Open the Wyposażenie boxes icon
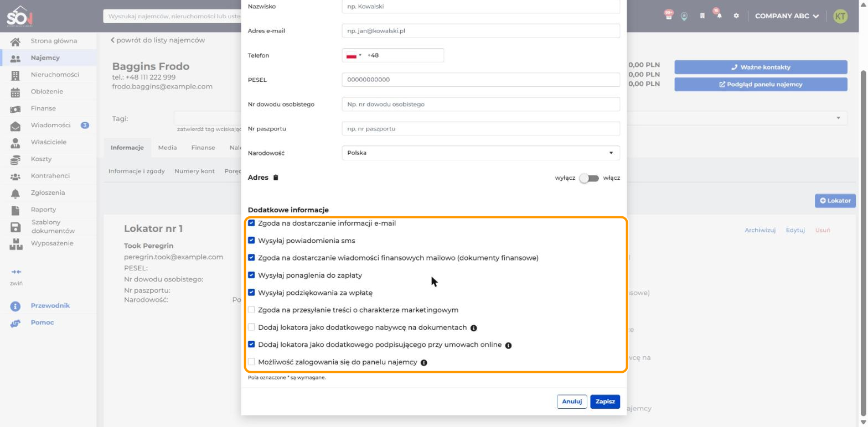 [x=15, y=244]
